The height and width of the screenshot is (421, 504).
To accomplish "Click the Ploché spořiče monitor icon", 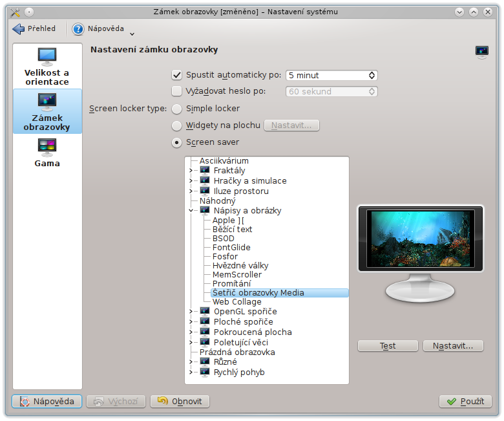I will 205,321.
